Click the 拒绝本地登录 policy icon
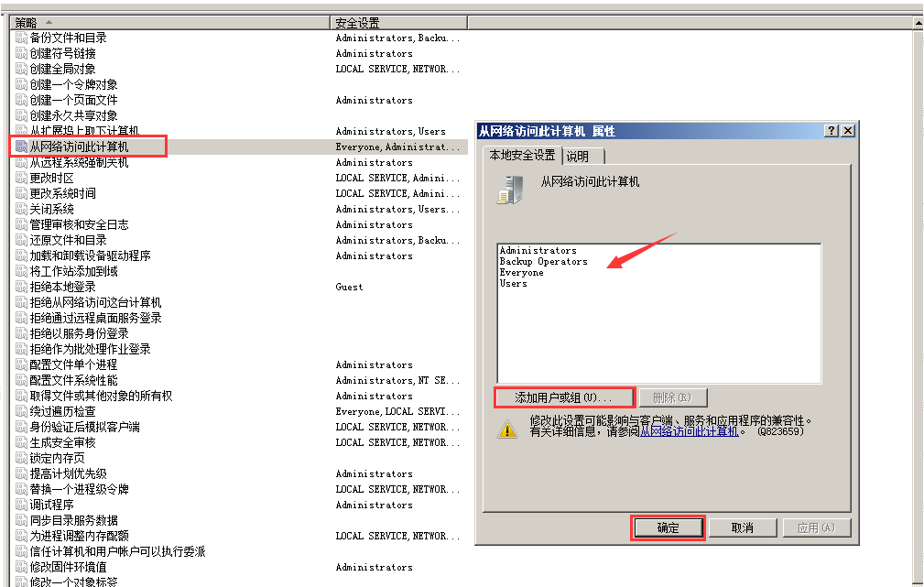 (22, 287)
